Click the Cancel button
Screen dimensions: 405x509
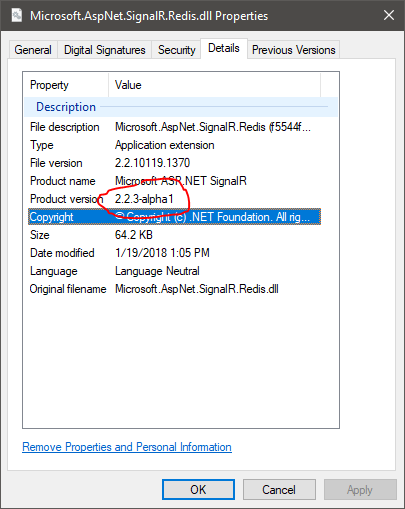(279, 489)
